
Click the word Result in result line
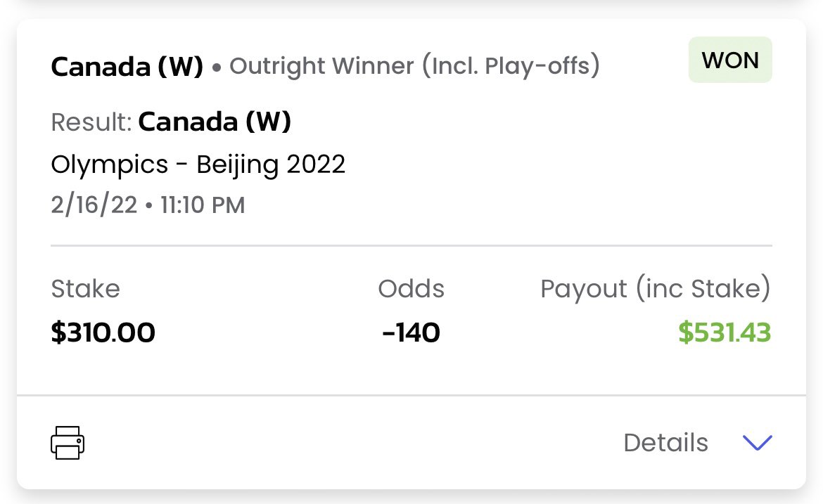(x=91, y=122)
